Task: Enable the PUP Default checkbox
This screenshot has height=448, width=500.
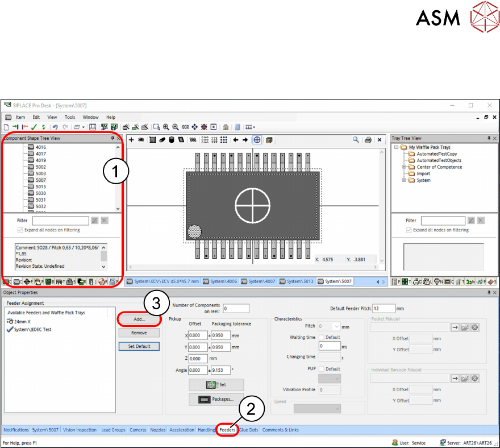Action: (322, 369)
